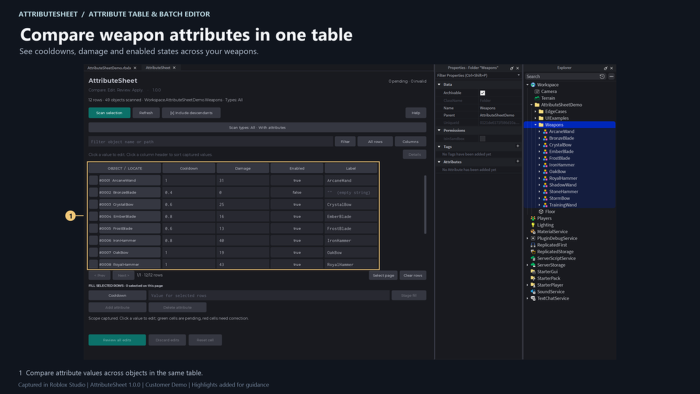Click the Clear rows button
This screenshot has height=394, width=700.
click(413, 275)
